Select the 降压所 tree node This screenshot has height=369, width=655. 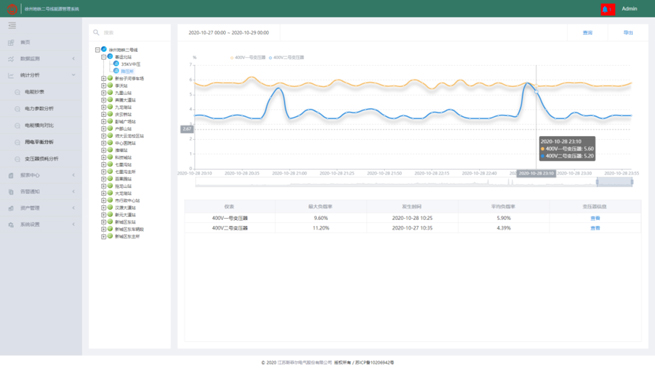pyautogui.click(x=127, y=71)
